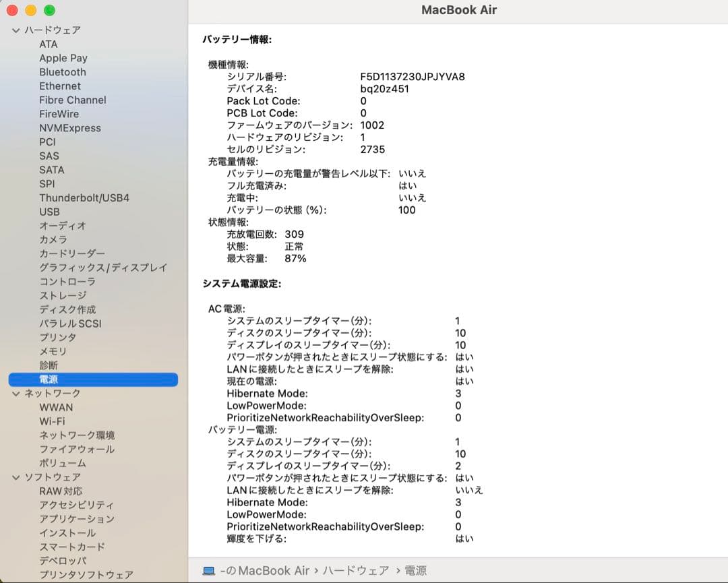
Task: Select Bluetooth in the hardware list
Action: (x=62, y=72)
